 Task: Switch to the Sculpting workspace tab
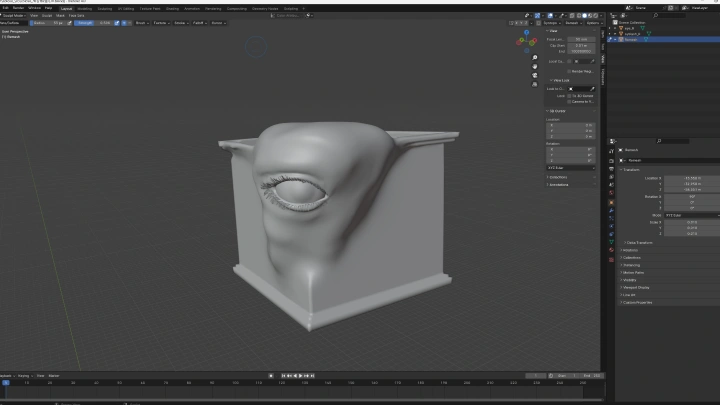click(103, 8)
